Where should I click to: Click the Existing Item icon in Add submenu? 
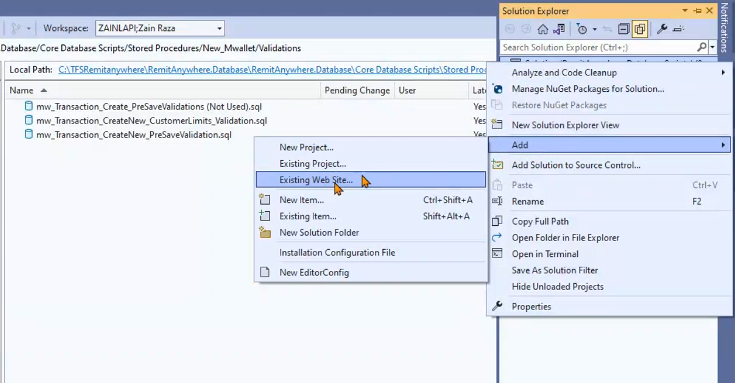[265, 216]
